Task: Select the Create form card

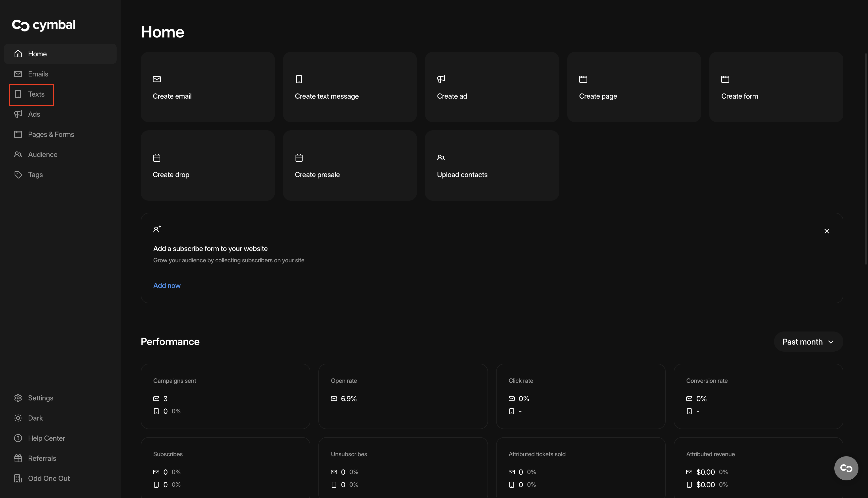Action: point(776,87)
